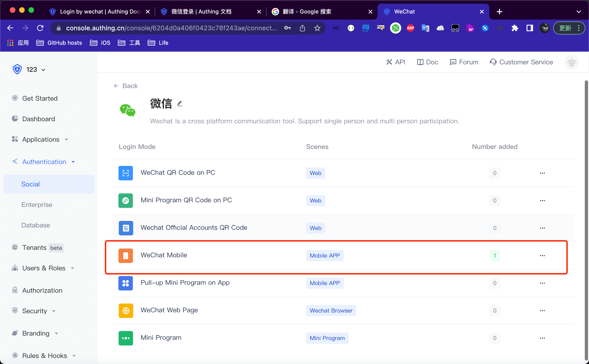The height and width of the screenshot is (364, 589).
Task: Click the share icon in address bar
Action: (x=302, y=28)
